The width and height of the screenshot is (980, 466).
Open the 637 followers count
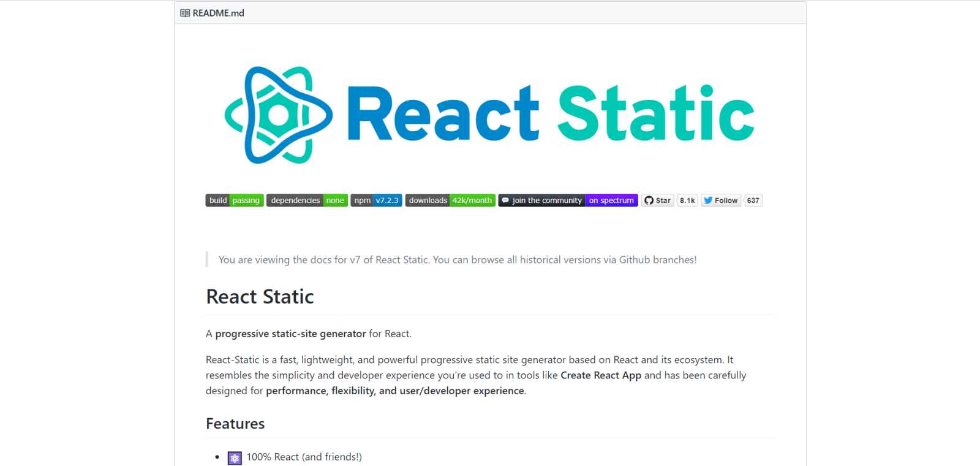click(x=753, y=201)
